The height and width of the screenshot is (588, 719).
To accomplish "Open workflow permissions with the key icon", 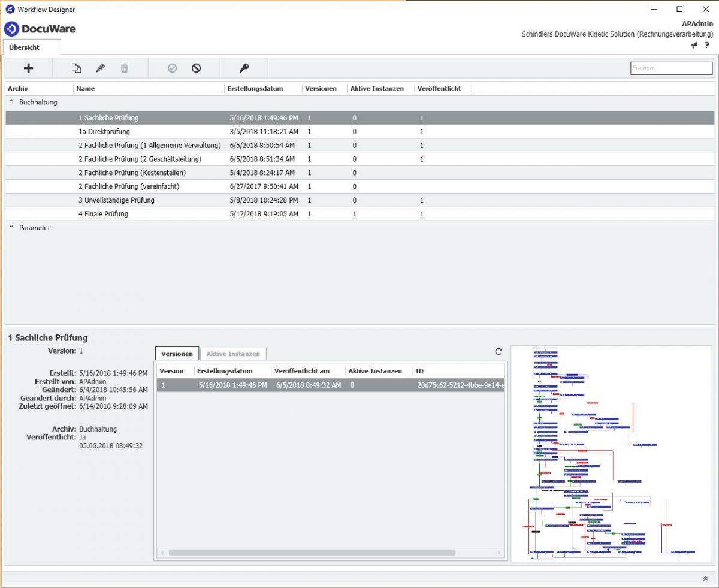I will [244, 68].
